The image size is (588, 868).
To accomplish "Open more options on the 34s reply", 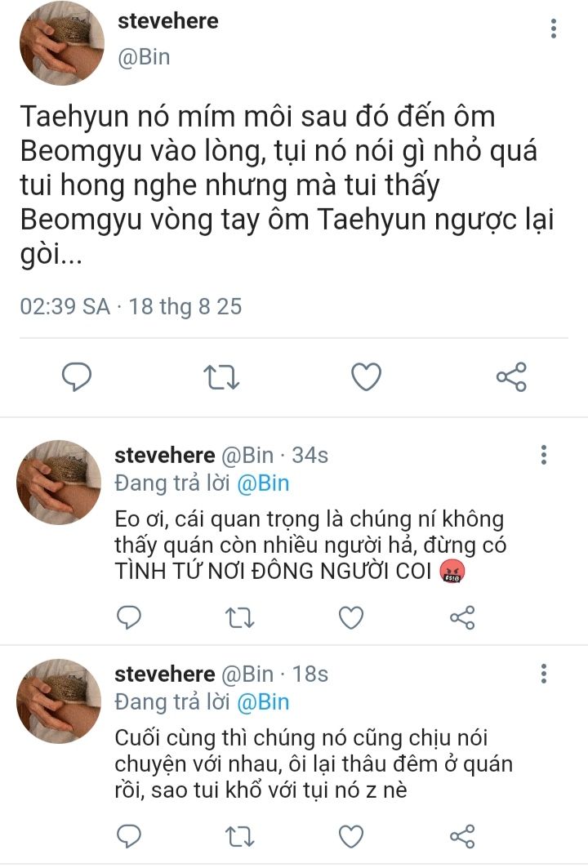I will point(544,455).
